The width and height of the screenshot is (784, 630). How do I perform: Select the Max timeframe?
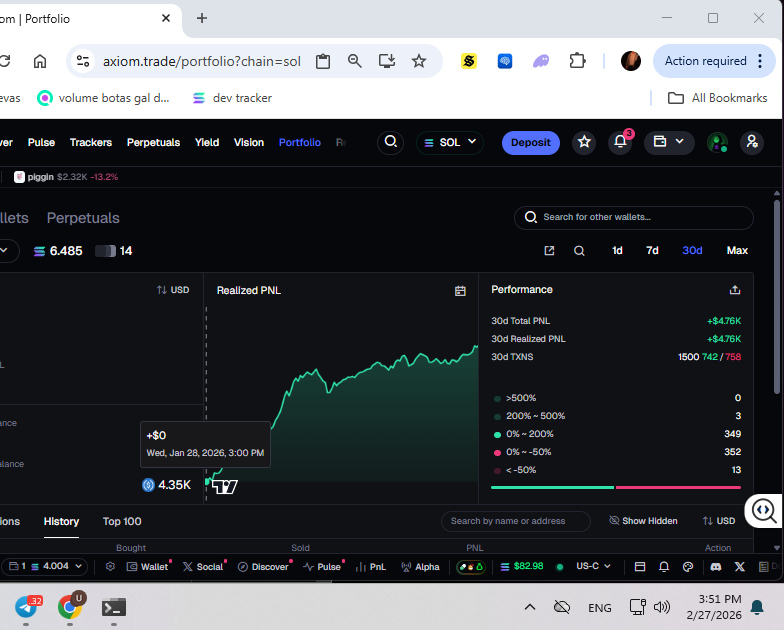pyautogui.click(x=737, y=250)
